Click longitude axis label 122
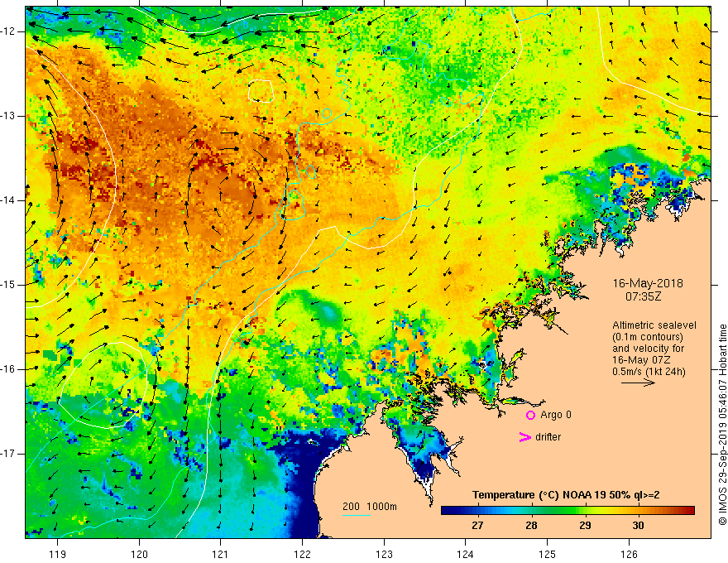Viewport: 728px width, 563px height. pyautogui.click(x=302, y=554)
